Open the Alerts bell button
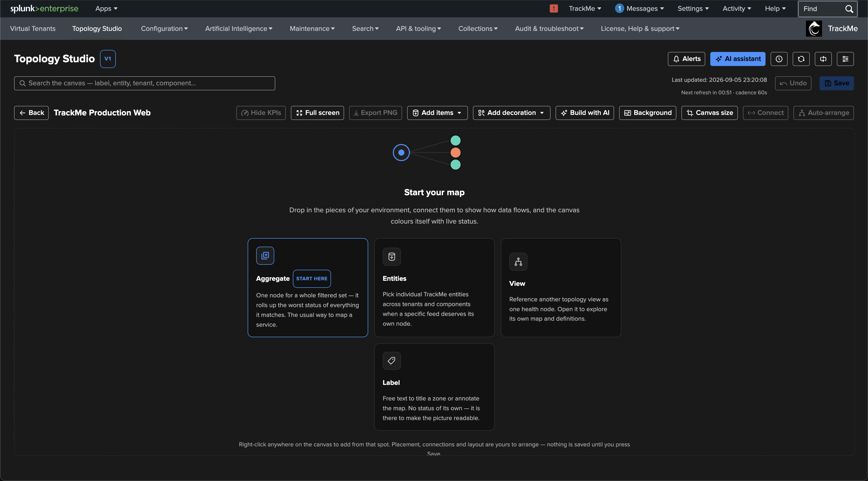 [x=686, y=59]
